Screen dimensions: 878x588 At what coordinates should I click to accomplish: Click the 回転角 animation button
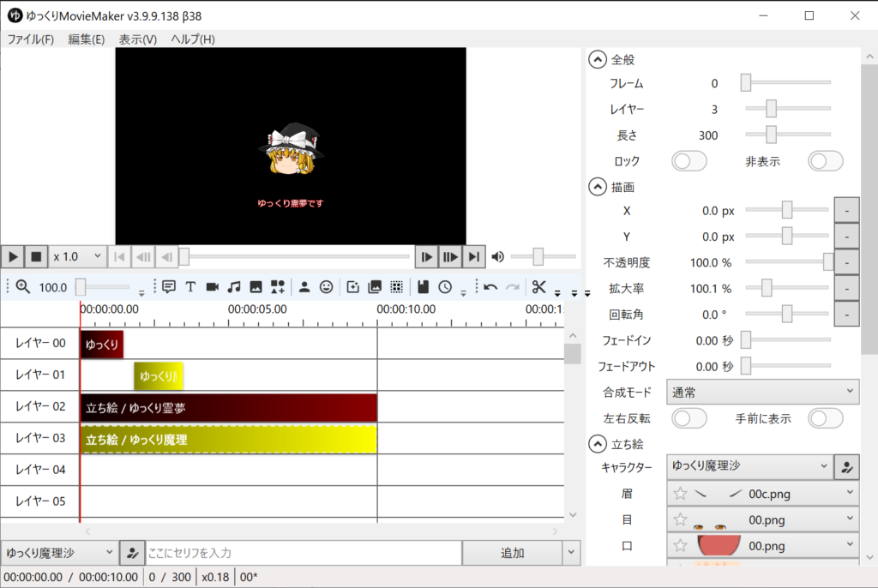point(846,314)
